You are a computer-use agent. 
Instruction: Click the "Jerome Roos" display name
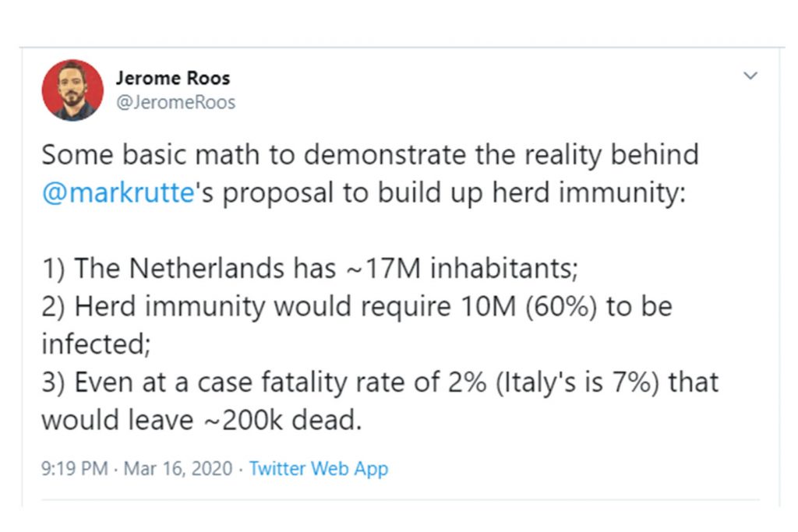(173, 79)
